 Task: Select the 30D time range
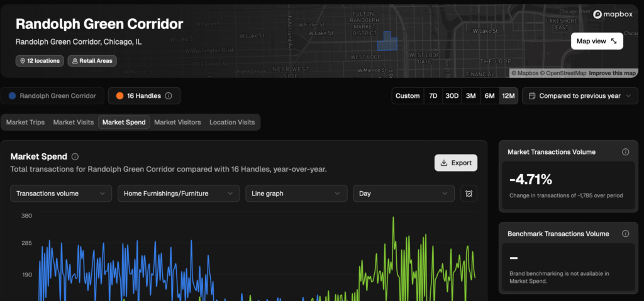pyautogui.click(x=452, y=96)
